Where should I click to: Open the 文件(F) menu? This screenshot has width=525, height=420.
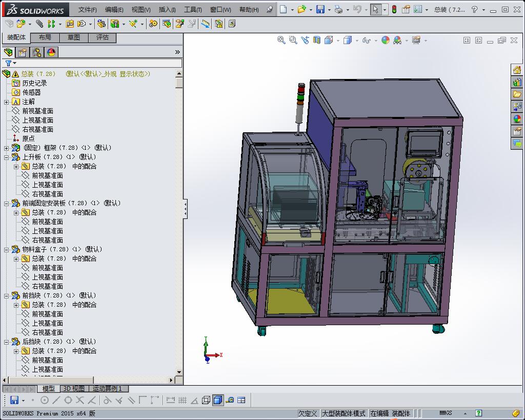click(87, 10)
